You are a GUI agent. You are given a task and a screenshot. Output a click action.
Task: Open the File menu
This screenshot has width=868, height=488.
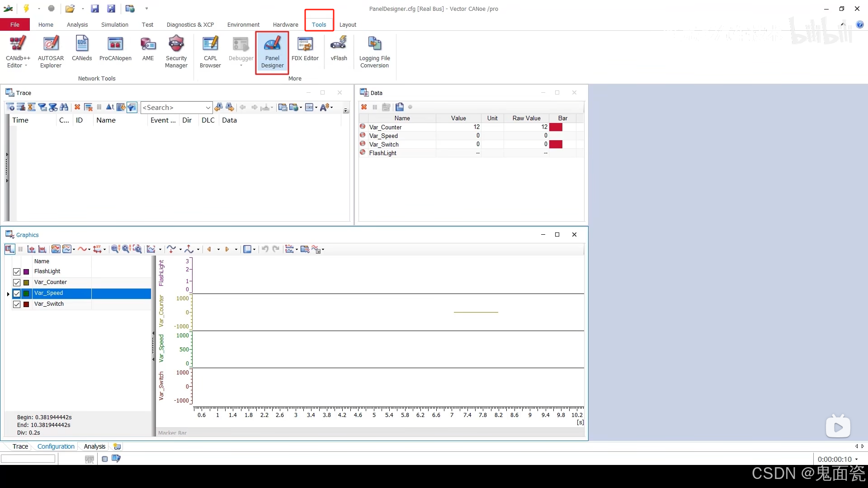15,24
